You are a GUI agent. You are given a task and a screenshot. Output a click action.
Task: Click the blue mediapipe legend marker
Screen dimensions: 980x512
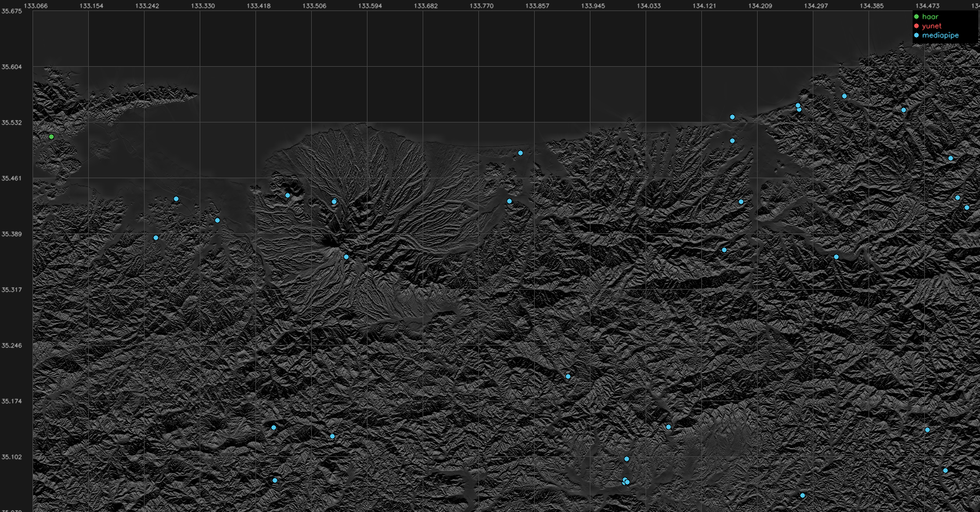[x=917, y=35]
